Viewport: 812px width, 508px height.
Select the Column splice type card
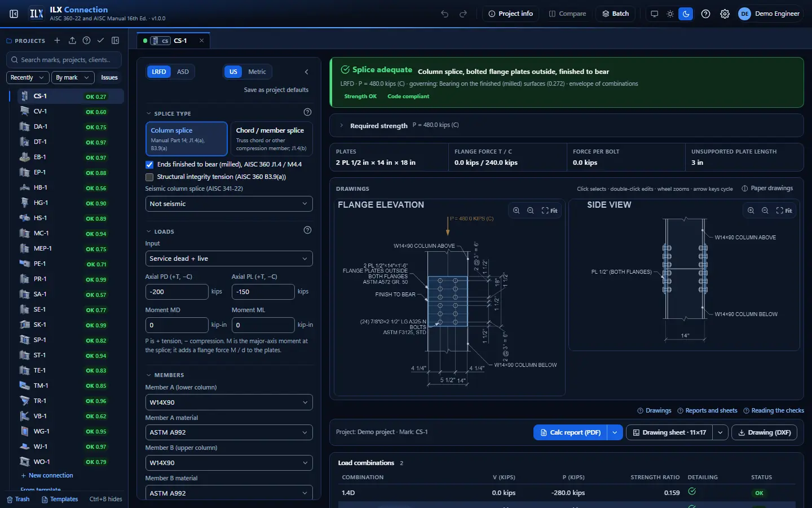coord(187,139)
